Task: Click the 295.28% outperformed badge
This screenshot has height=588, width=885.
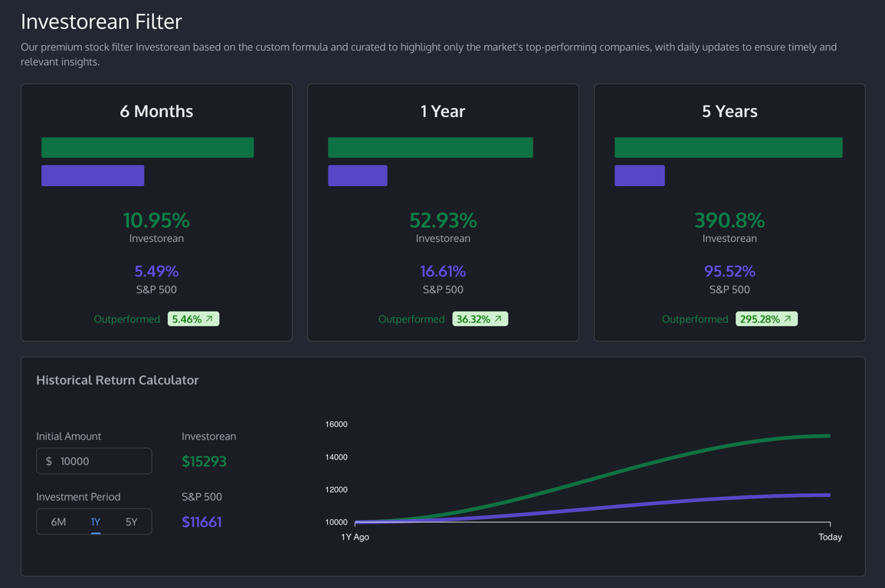Action: 766,319
